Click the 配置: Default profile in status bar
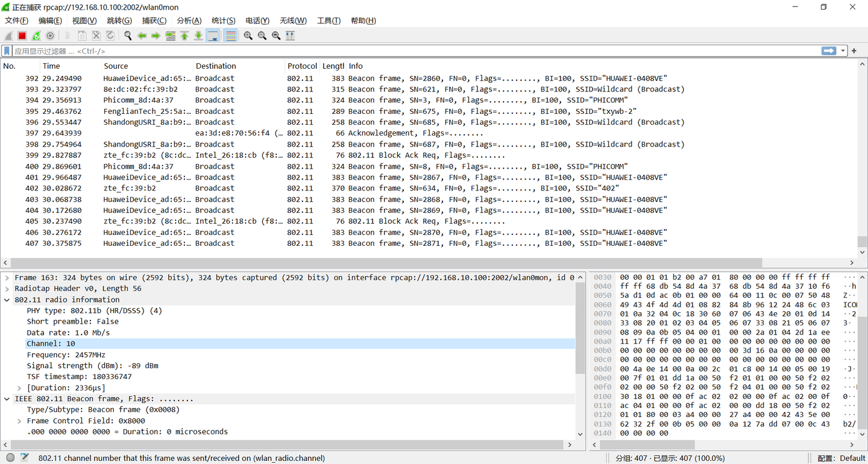The height and width of the screenshot is (464, 868). point(841,458)
